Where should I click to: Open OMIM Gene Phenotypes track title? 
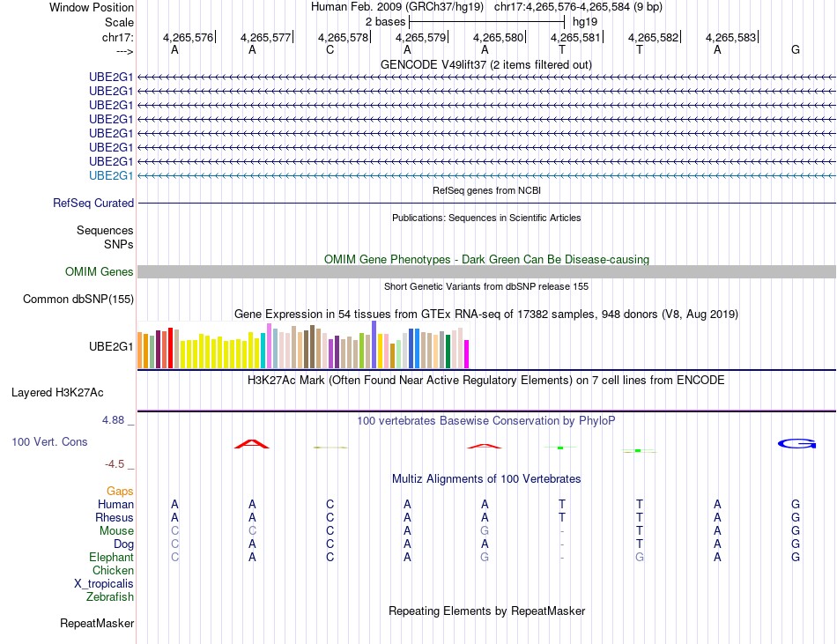coord(487,259)
